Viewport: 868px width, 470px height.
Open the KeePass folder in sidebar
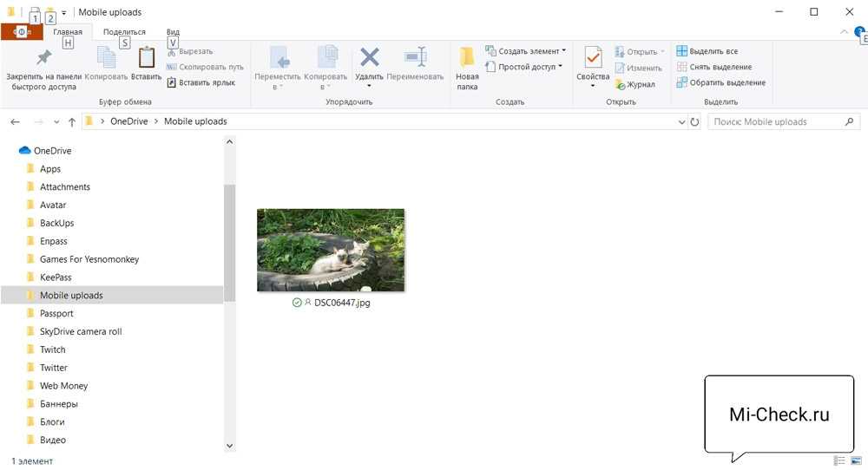click(56, 277)
